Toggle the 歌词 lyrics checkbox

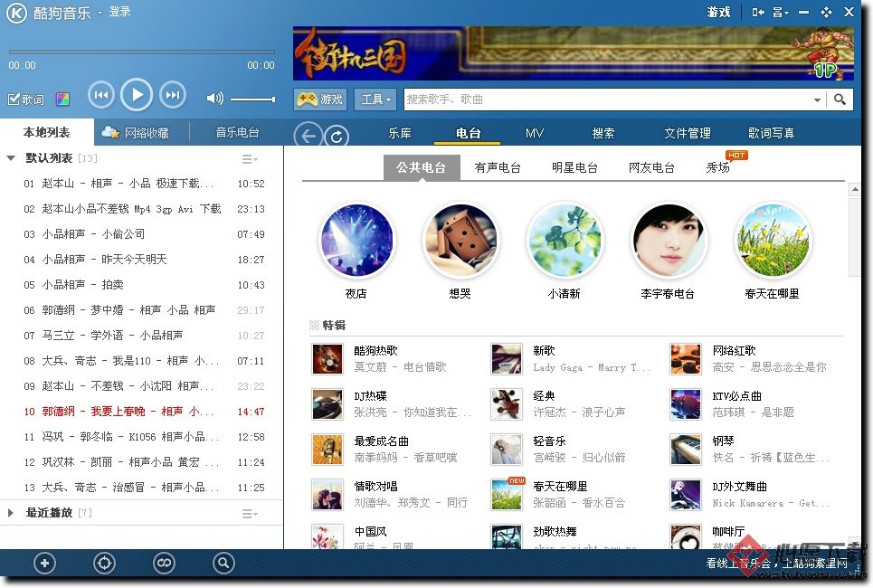click(x=25, y=100)
